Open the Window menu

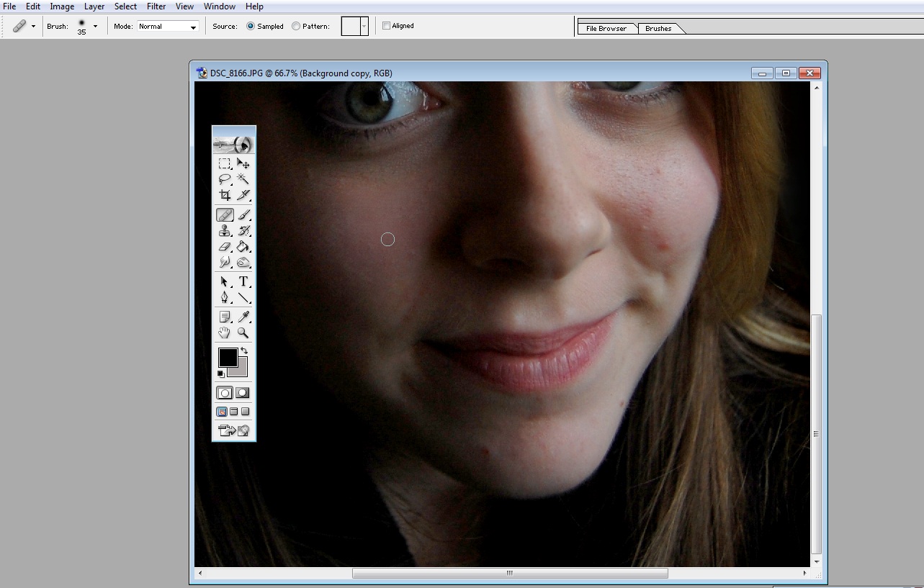[220, 6]
